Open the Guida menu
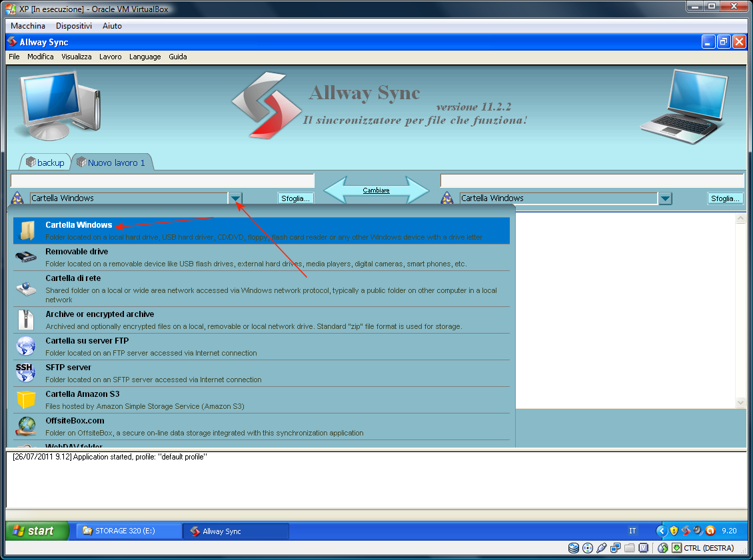Screen dimensions: 753x560 [x=178, y=57]
